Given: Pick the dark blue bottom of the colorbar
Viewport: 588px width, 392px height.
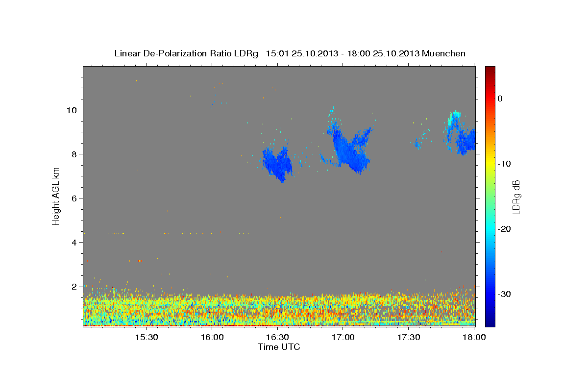Looking at the screenshot, I should click(x=490, y=322).
